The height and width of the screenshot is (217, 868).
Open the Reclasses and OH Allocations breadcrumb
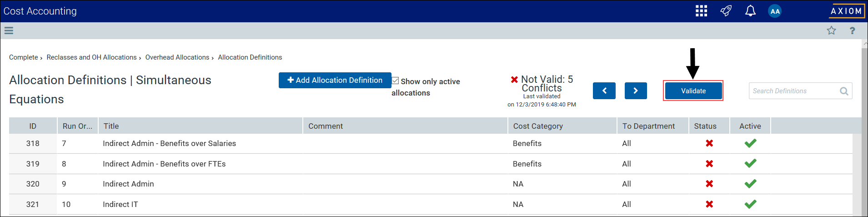point(91,57)
